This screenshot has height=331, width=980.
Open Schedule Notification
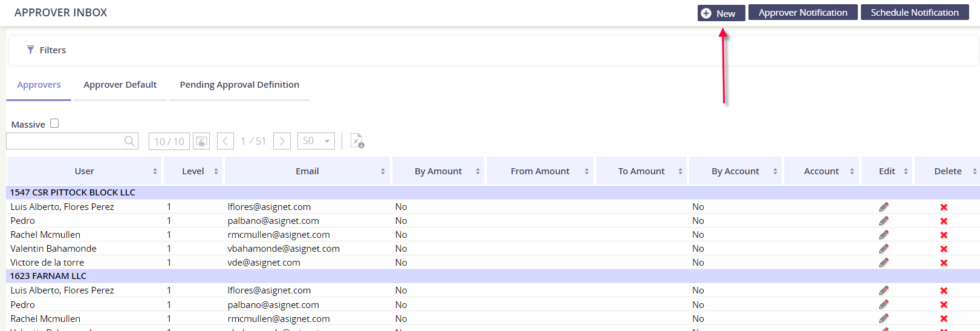click(x=914, y=13)
